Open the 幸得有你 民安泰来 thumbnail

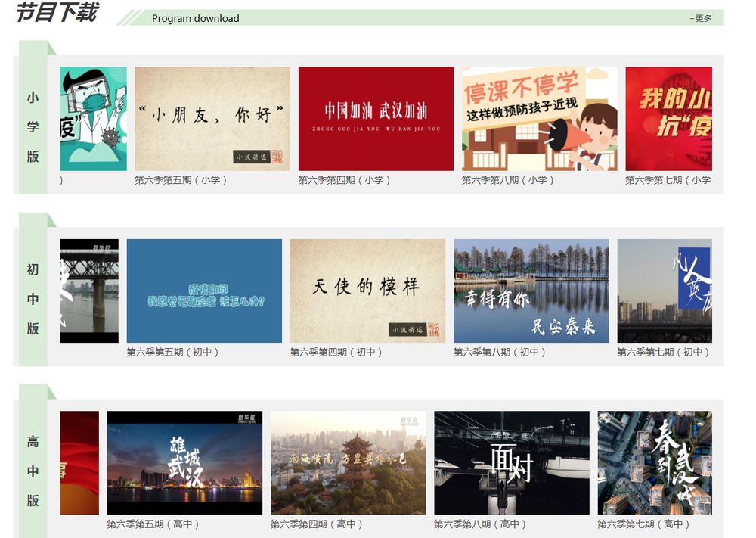coord(531,291)
